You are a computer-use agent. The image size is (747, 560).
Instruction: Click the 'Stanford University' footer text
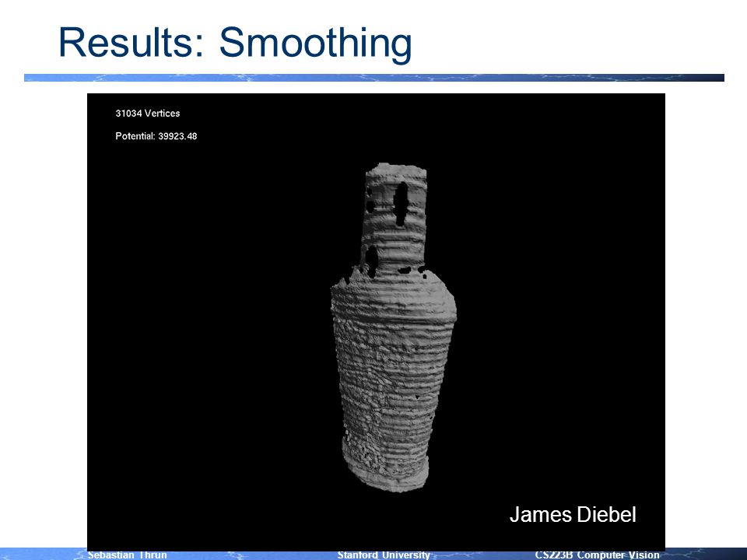(384, 555)
